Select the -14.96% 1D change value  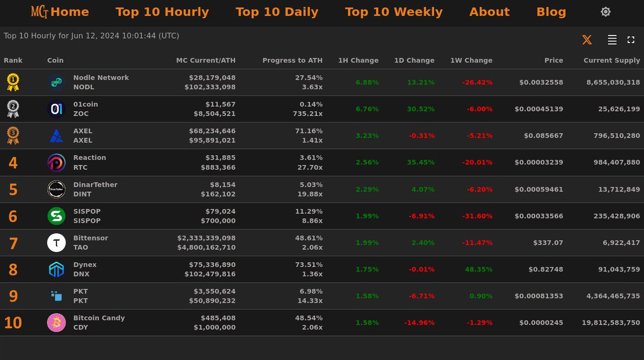(x=419, y=323)
